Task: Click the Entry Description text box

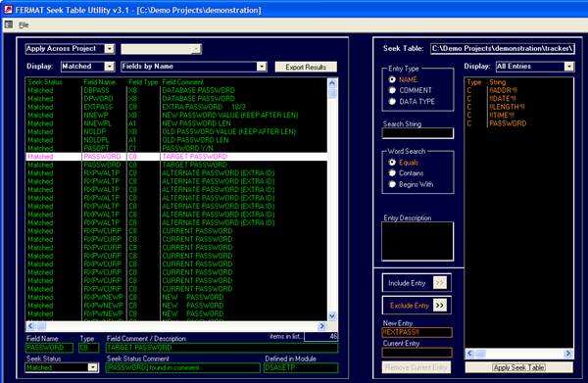Action: click(x=417, y=241)
